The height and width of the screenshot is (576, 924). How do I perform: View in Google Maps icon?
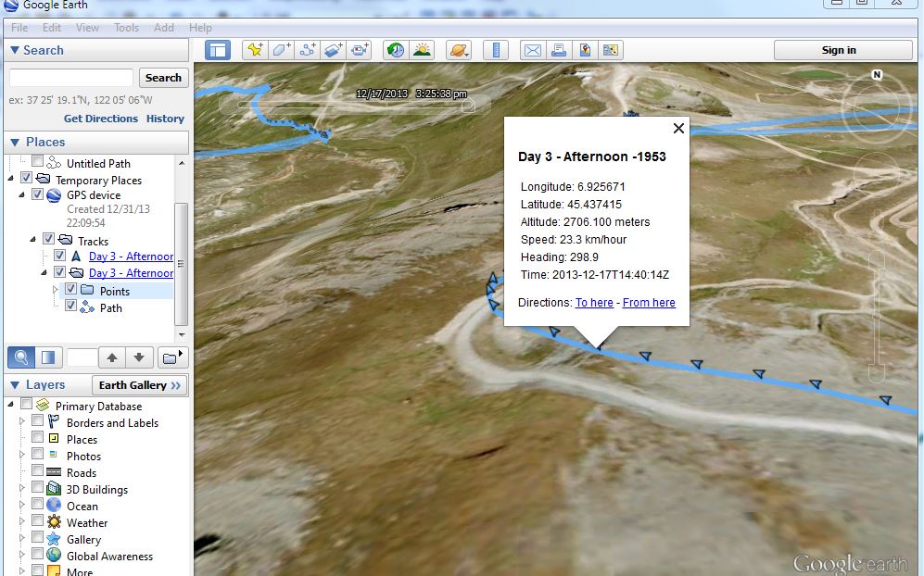pos(611,50)
